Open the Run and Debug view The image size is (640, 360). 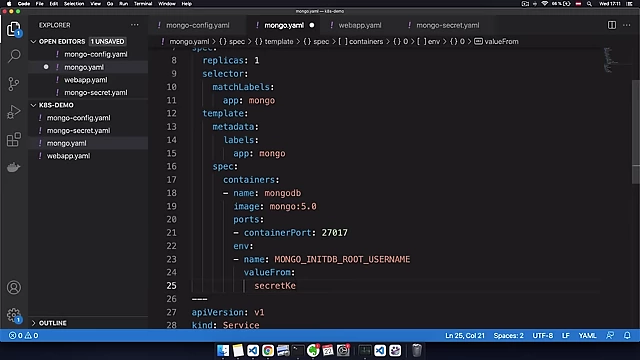(14, 112)
